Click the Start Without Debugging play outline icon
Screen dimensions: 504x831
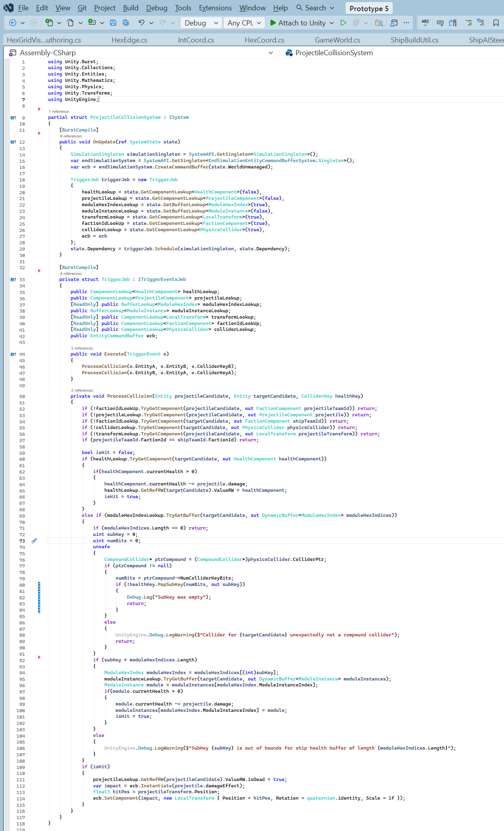coord(343,23)
